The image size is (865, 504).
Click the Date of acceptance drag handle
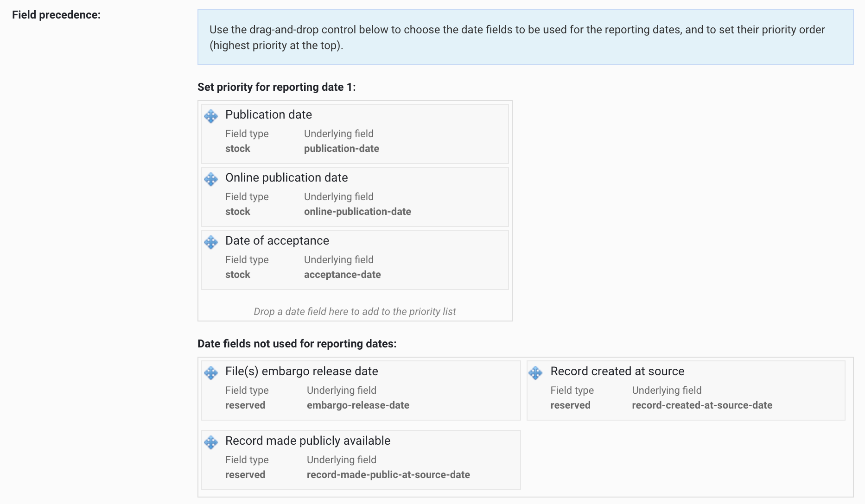[x=211, y=242]
